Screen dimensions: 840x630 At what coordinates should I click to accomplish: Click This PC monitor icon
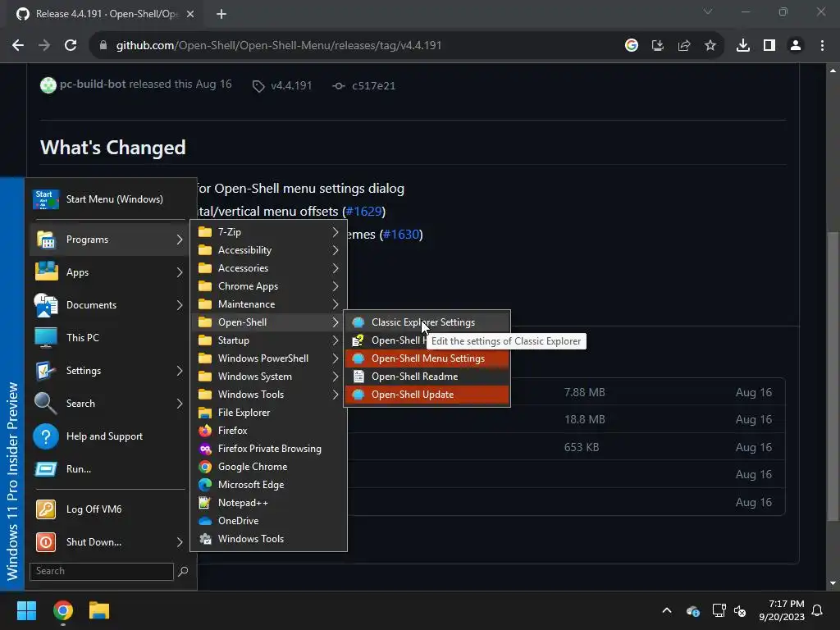46,338
